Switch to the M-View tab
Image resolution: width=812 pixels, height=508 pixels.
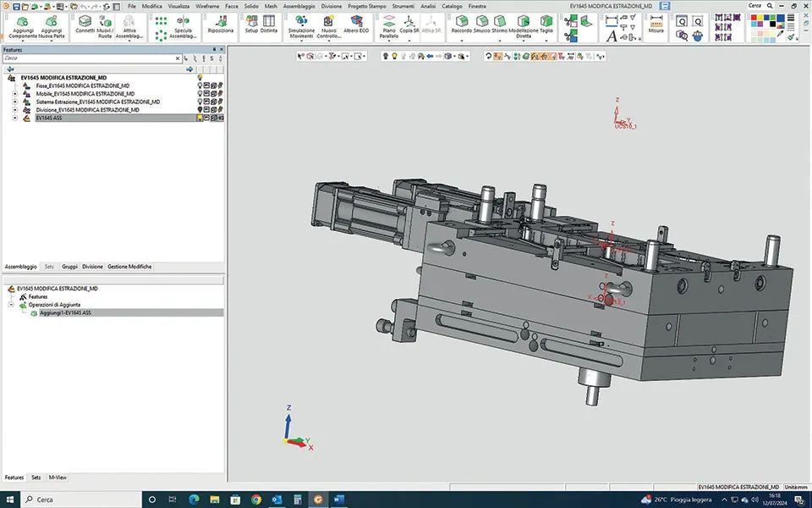(x=58, y=478)
